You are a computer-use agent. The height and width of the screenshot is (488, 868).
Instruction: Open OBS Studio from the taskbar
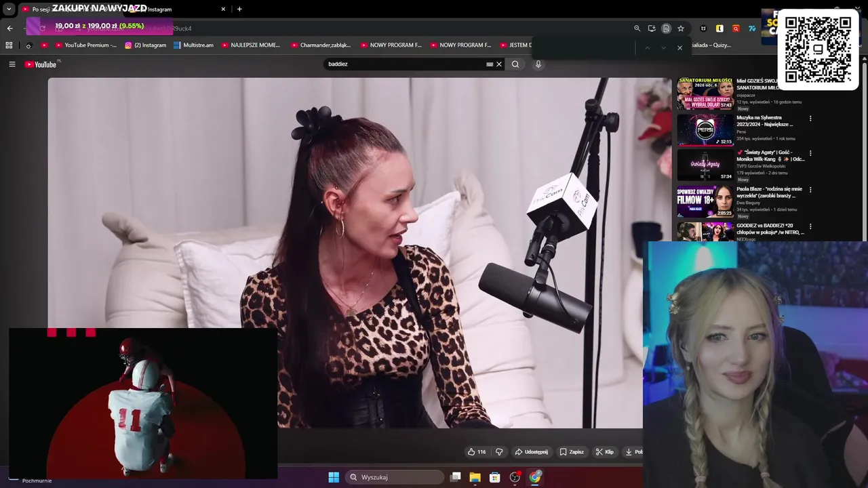click(515, 477)
